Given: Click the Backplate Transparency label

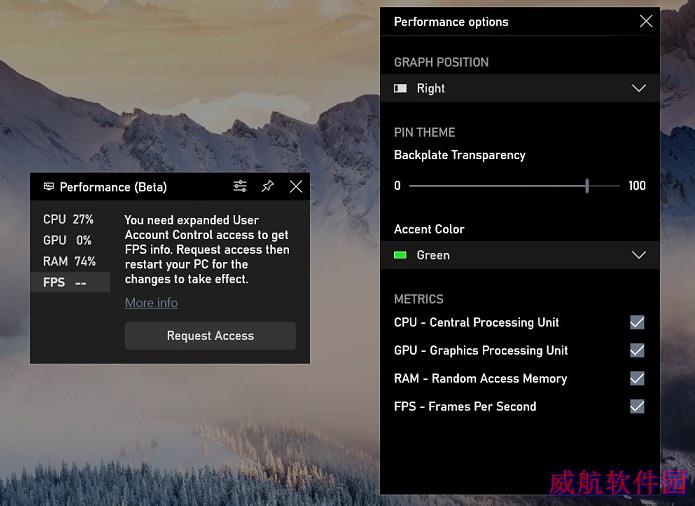Looking at the screenshot, I should (460, 155).
